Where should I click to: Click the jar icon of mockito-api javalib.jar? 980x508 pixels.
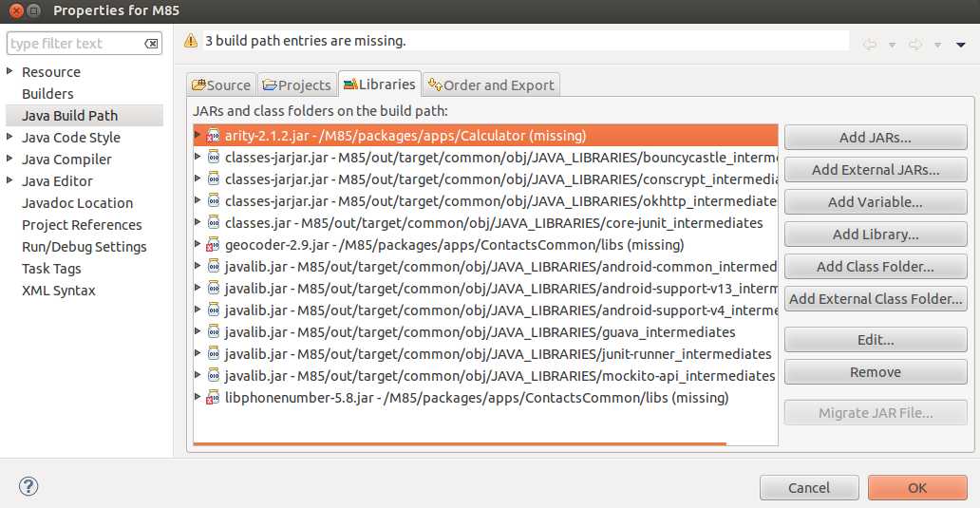coord(213,375)
